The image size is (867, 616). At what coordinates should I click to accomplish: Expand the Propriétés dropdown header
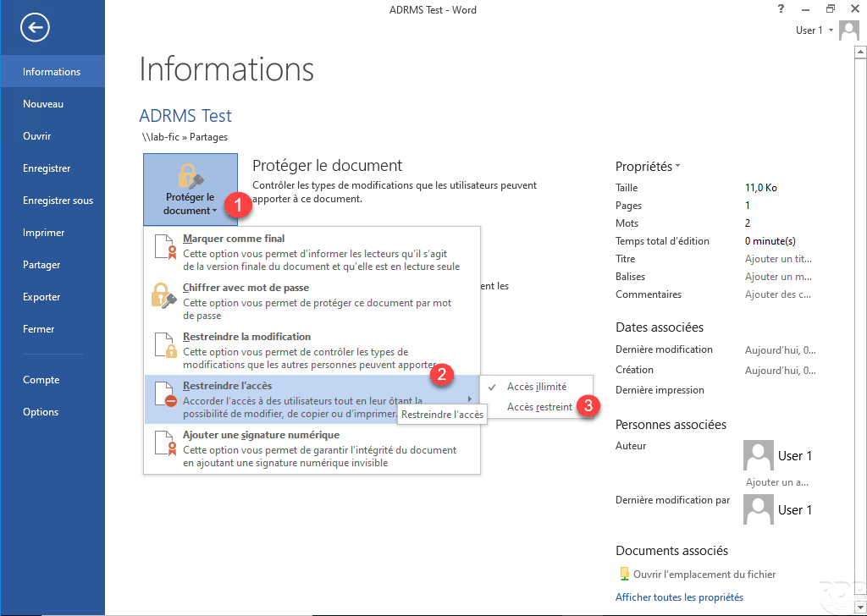[x=648, y=167]
